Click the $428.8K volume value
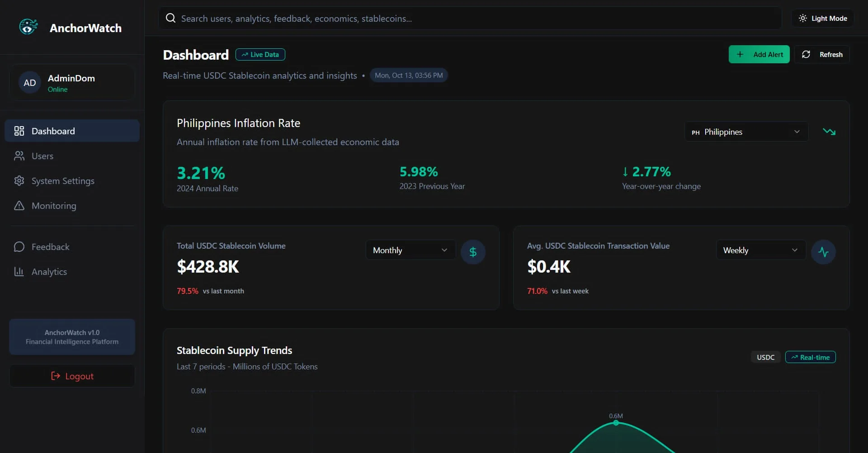 pyautogui.click(x=208, y=267)
